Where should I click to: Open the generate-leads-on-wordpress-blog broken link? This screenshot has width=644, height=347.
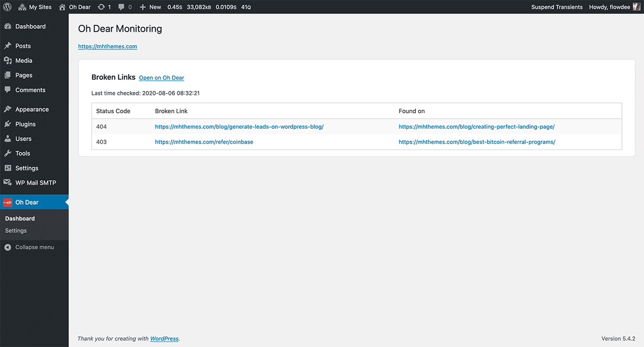click(239, 127)
